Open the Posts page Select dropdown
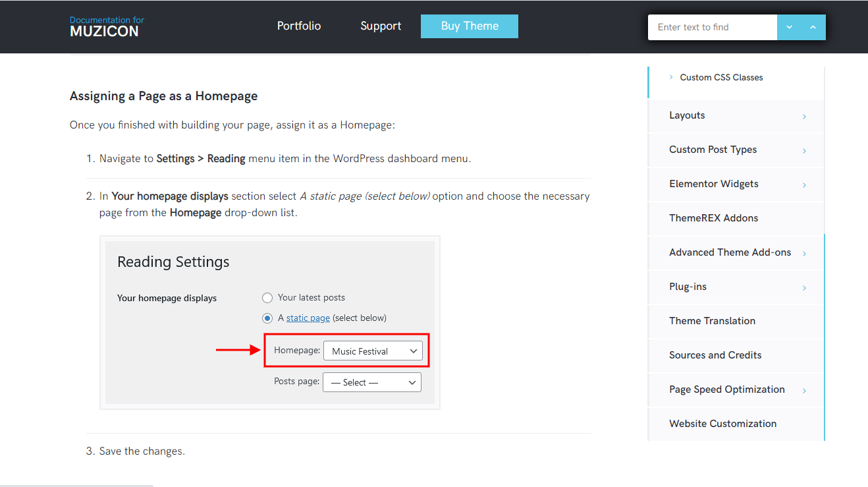868x487 pixels. click(x=372, y=382)
